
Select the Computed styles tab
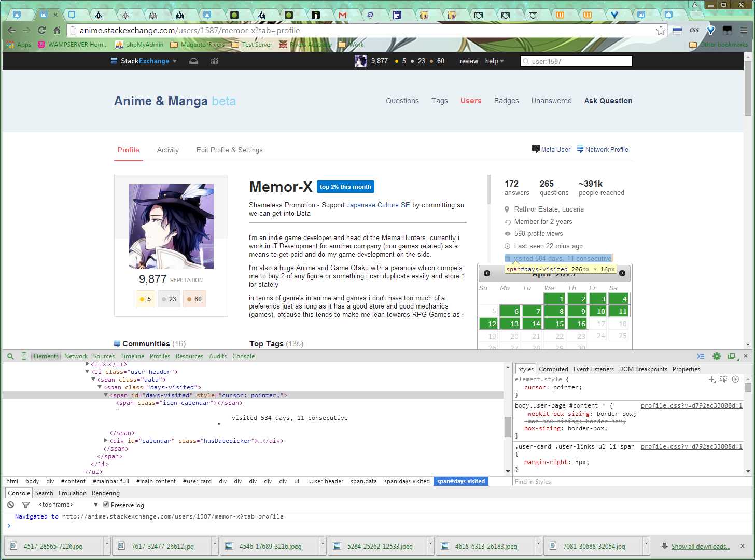coord(553,369)
